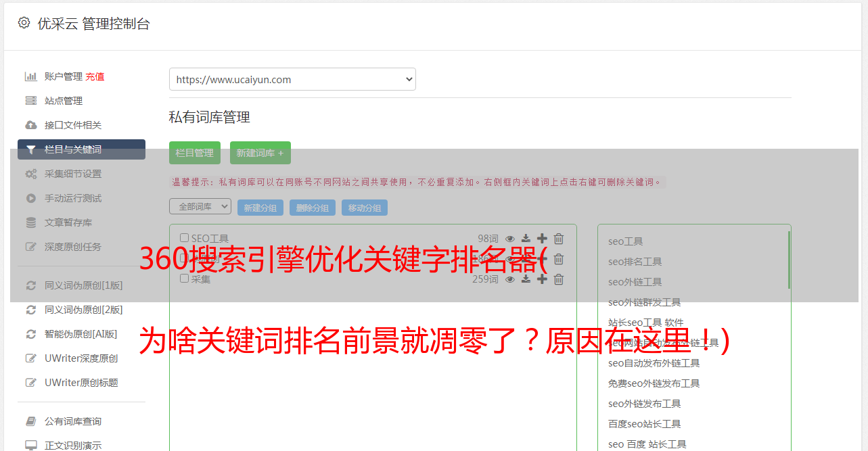This screenshot has width=868, height=451.
Task: Click the play icon for 手动运行测试
Action: [30, 198]
